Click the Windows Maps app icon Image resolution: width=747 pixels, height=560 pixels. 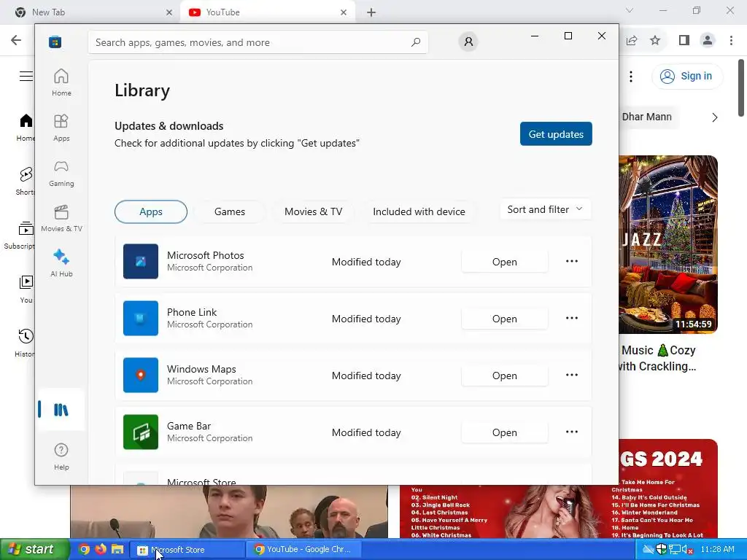coord(141,376)
